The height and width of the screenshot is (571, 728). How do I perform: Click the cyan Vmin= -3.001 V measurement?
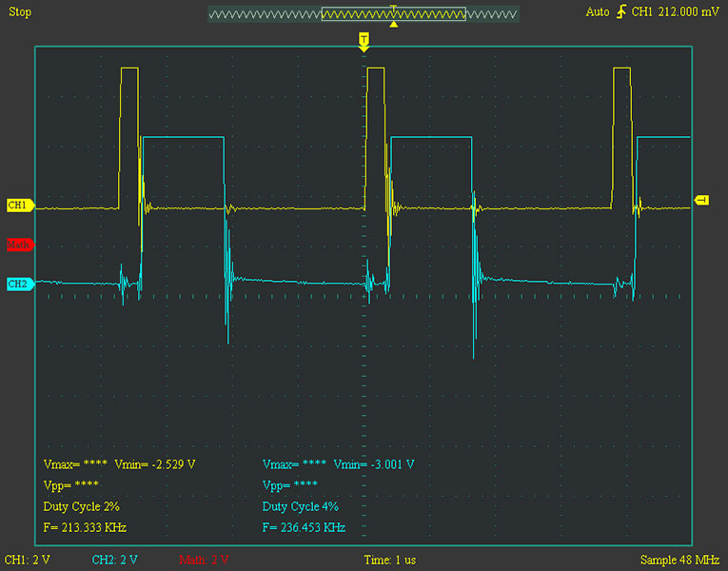pyautogui.click(x=374, y=464)
